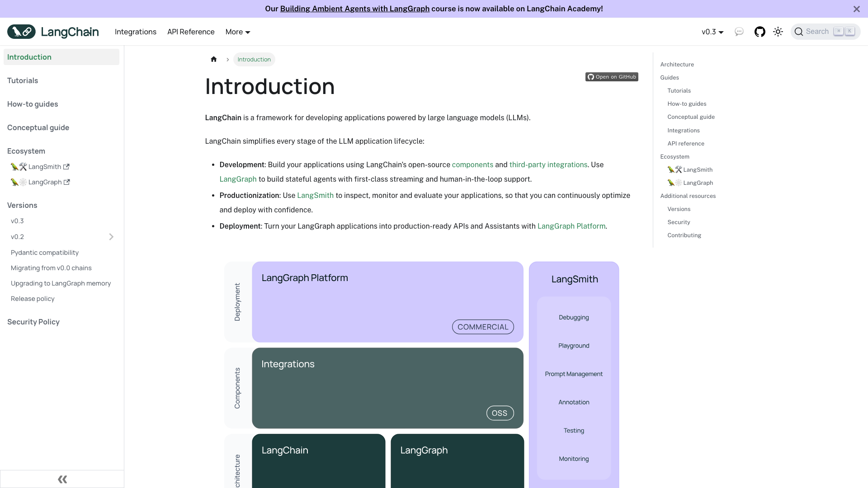
Task: Open Release policy page
Action: (x=33, y=299)
